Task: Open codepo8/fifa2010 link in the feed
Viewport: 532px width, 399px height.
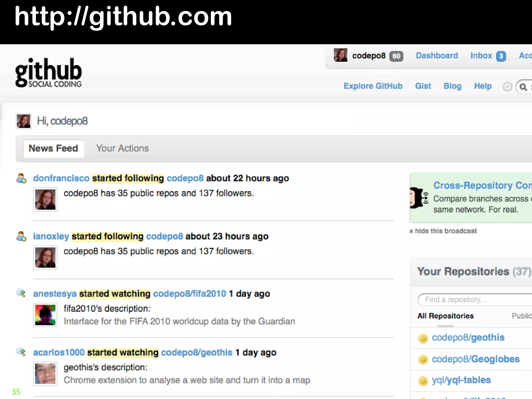Action: click(190, 294)
